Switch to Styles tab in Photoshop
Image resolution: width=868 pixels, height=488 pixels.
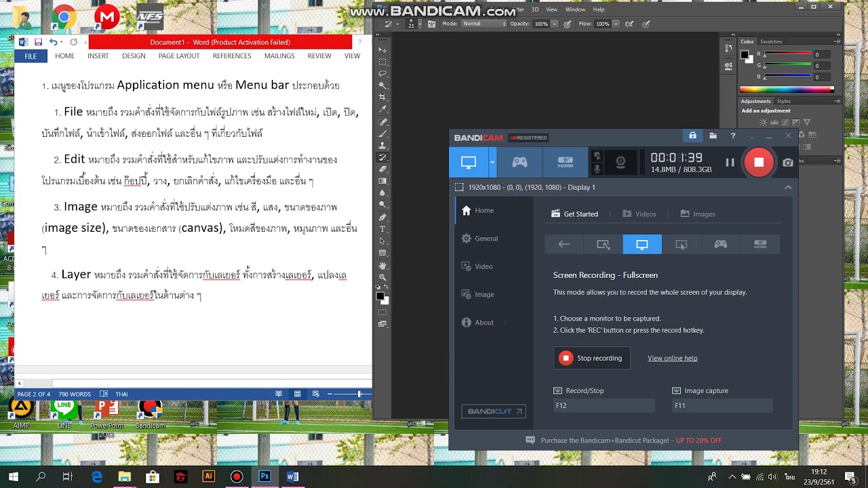click(783, 101)
